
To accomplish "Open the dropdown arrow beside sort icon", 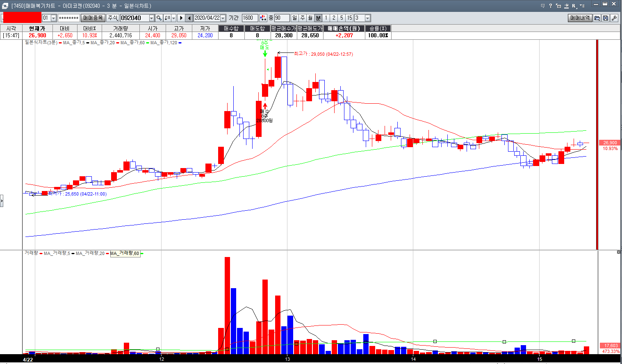I will coord(173,18).
